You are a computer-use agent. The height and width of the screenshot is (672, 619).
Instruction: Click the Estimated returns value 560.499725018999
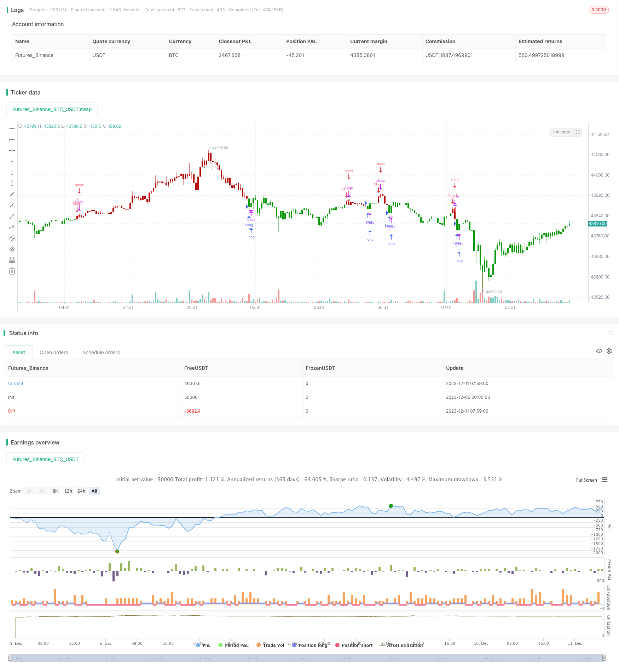tap(541, 55)
